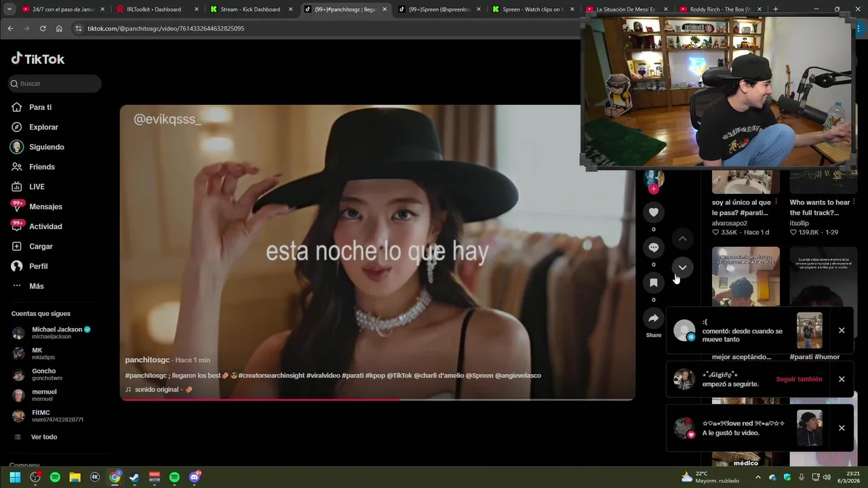Image resolution: width=868 pixels, height=488 pixels.
Task: Open the tab search dropdown
Action: pos(9,9)
